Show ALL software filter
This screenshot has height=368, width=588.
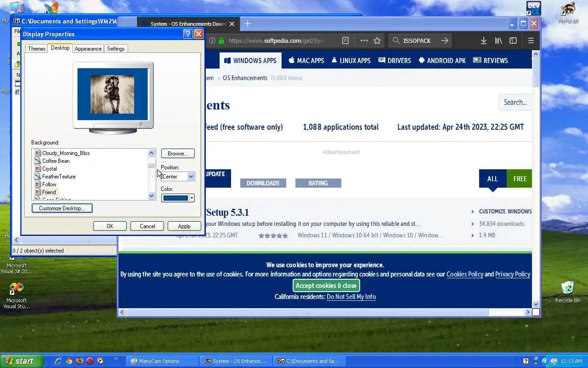492,178
